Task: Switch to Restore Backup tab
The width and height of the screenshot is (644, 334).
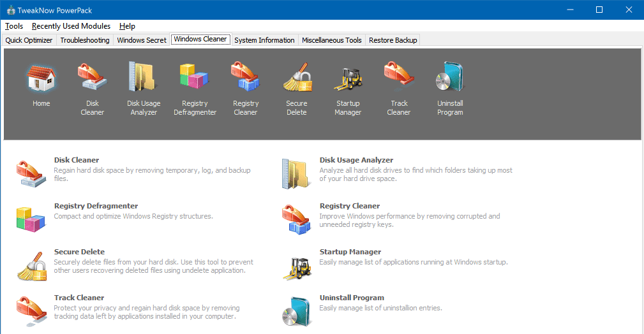Action: click(x=393, y=40)
